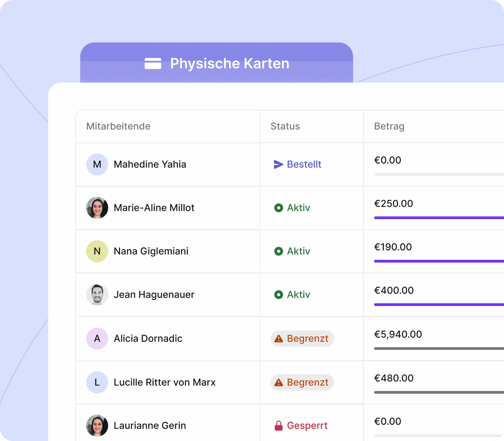Click the grey €5,940.00 progress bar
This screenshot has height=441, width=504.
pos(439,349)
